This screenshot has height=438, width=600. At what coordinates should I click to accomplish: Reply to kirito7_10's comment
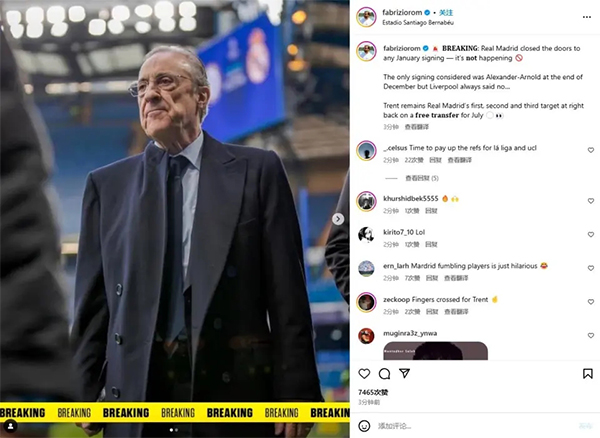click(x=431, y=244)
